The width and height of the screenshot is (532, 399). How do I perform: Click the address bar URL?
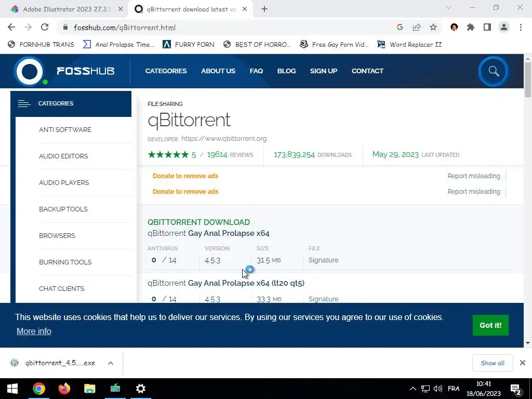pos(125,28)
